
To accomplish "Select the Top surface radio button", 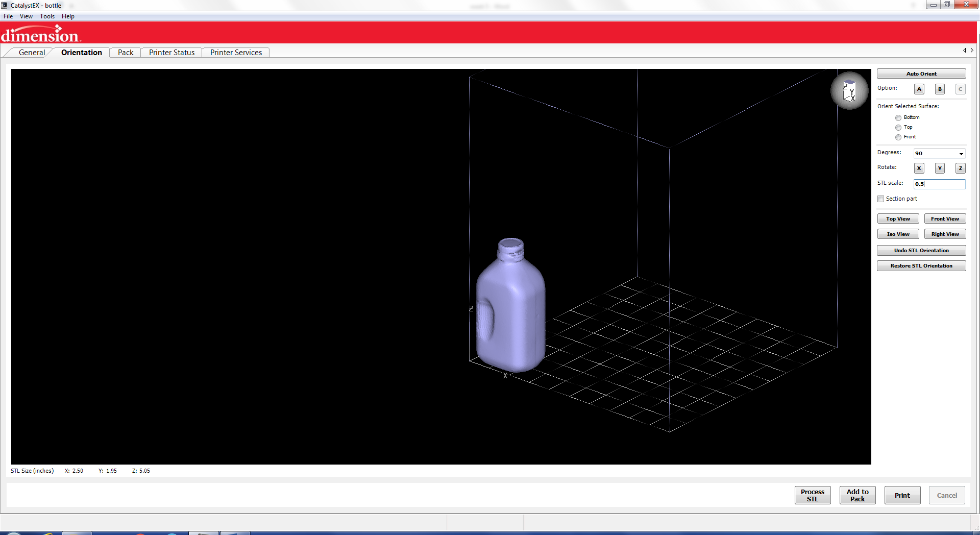I will pyautogui.click(x=898, y=128).
